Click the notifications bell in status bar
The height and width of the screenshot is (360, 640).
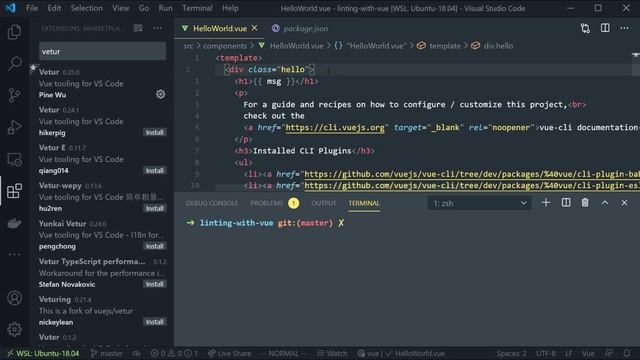coord(627,353)
